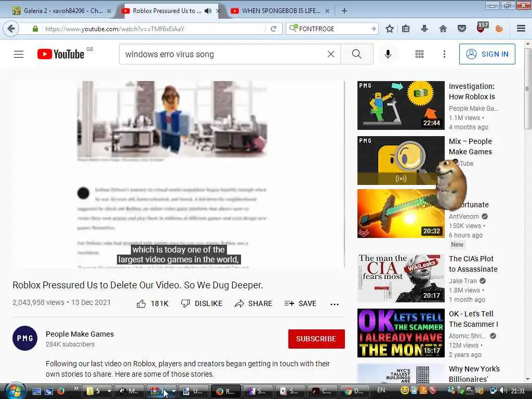Image resolution: width=532 pixels, height=399 pixels.
Task: Bookmark this page with the star icon
Action: 390,29
